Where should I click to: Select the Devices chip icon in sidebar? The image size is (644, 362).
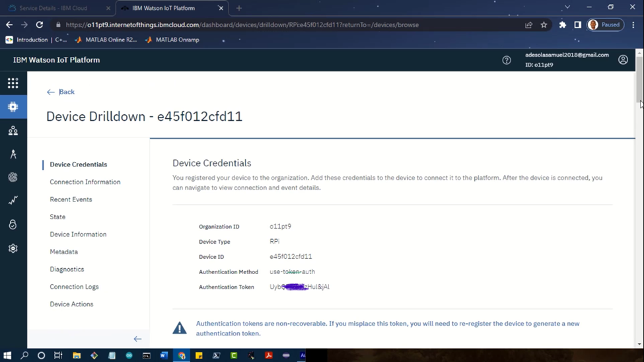coord(13,107)
